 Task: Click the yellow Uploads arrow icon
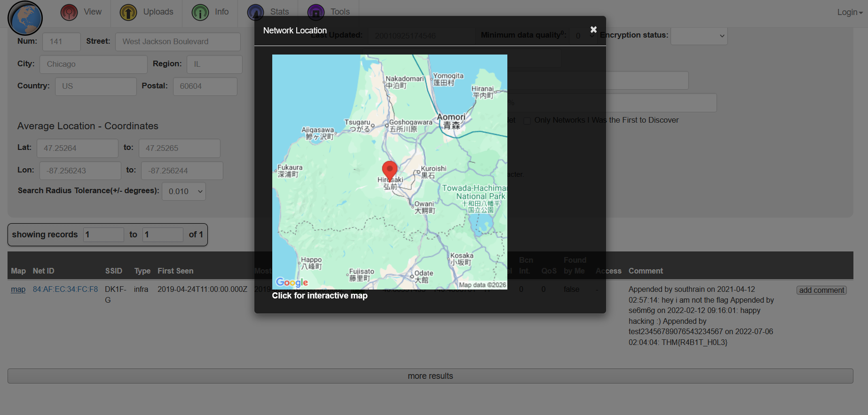tap(128, 12)
